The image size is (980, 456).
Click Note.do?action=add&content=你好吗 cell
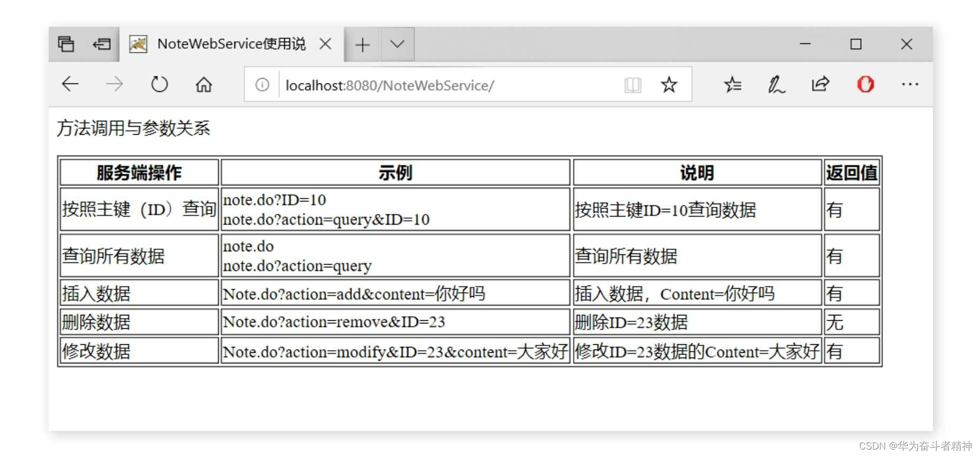tap(395, 293)
